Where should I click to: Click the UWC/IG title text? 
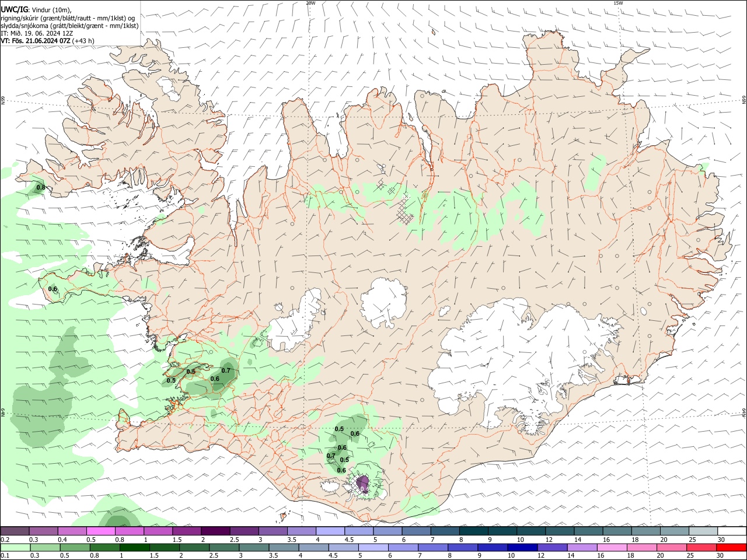pyautogui.click(x=14, y=9)
